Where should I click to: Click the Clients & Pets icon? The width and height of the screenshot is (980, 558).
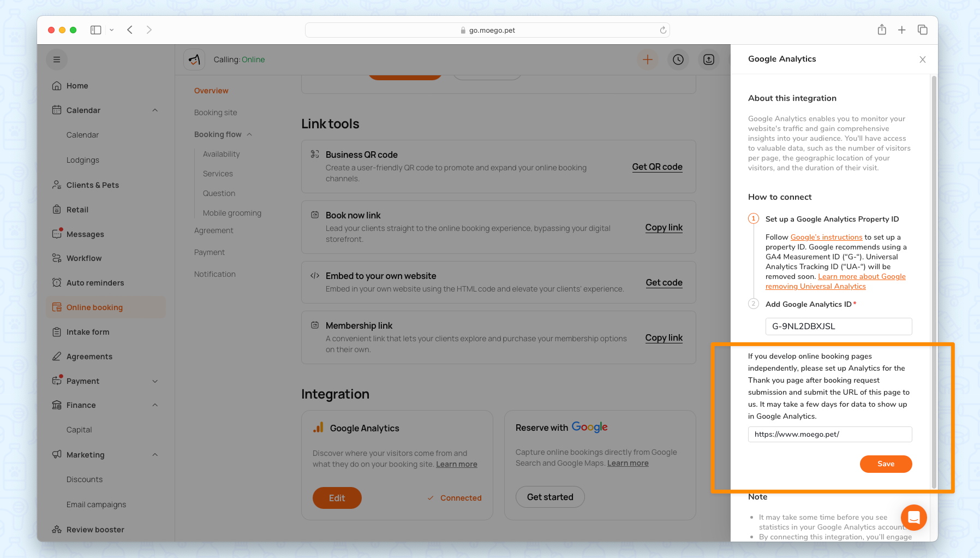coord(56,185)
